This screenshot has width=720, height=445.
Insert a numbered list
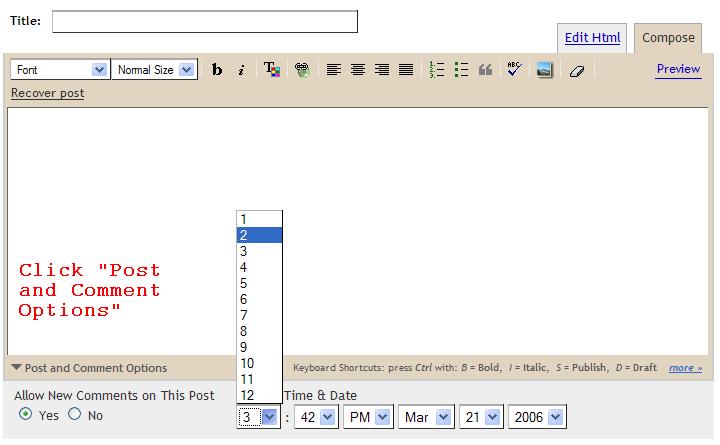(436, 70)
